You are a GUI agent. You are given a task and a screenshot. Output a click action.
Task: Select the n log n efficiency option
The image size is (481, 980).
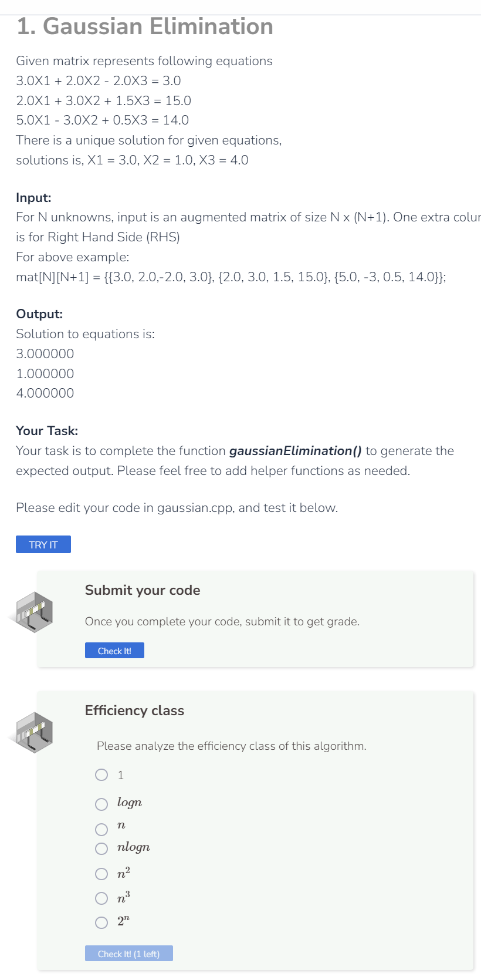coord(101,848)
